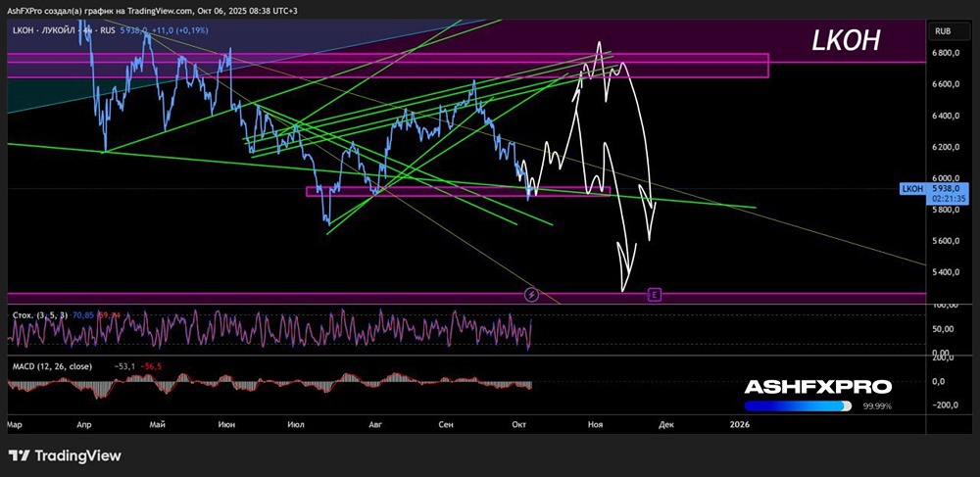Click the 5 400,0 price axis label
Screen dimensions: 980x477
point(944,271)
